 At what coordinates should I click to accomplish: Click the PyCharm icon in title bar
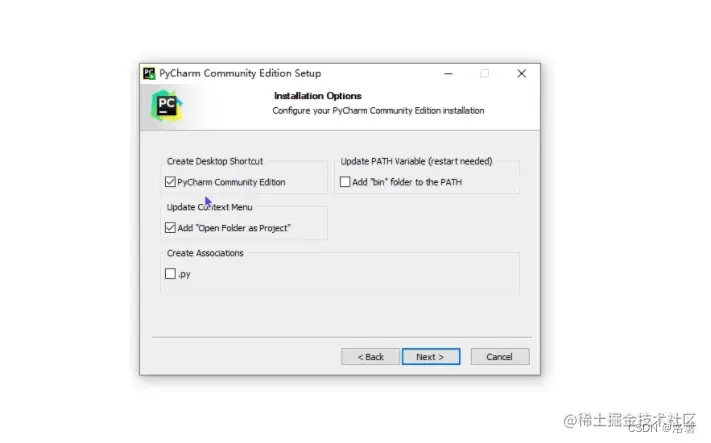[x=149, y=73]
